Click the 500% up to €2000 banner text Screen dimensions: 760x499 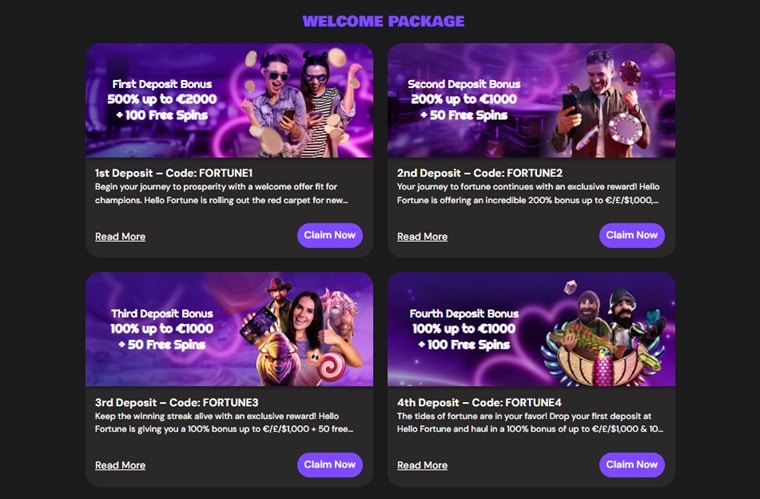point(162,99)
